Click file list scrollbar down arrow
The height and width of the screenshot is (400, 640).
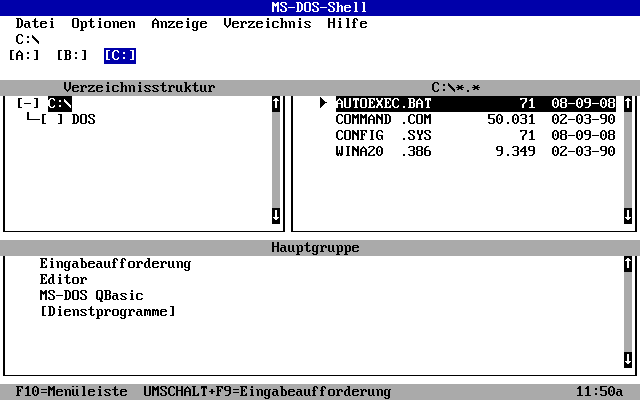(627, 215)
